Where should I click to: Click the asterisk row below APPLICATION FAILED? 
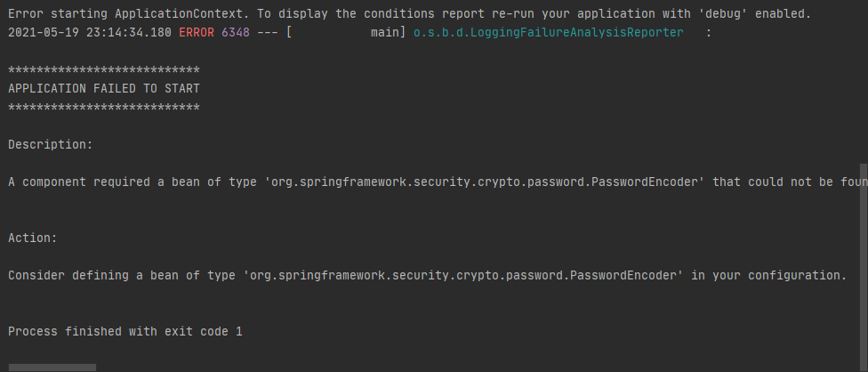(104, 108)
